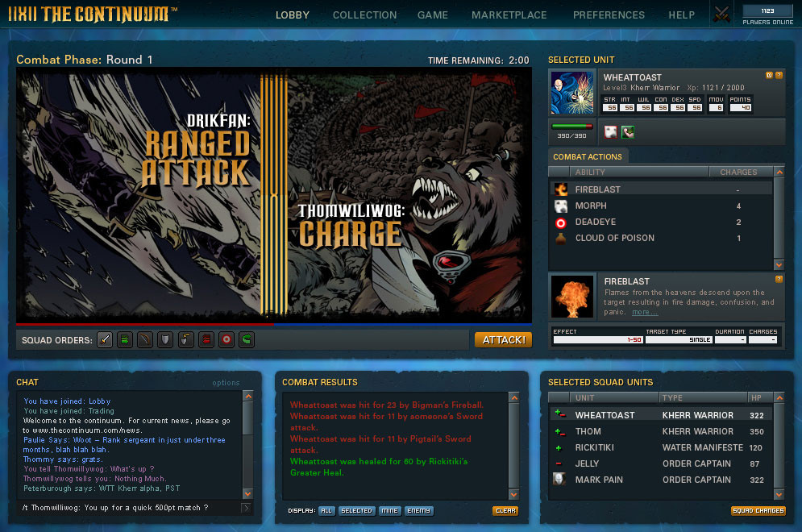Open the chat options link
The height and width of the screenshot is (532, 802).
(x=226, y=383)
